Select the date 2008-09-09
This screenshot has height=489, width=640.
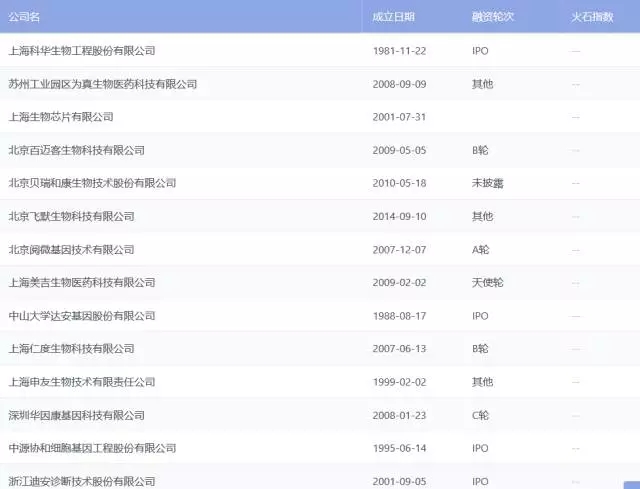click(399, 84)
